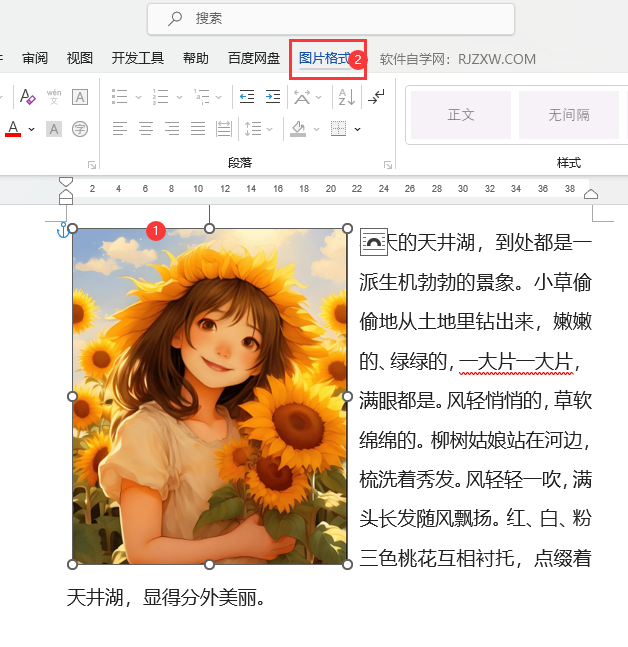This screenshot has height=647, width=628.
Task: Toggle show paragraph marks icon
Action: click(x=376, y=97)
